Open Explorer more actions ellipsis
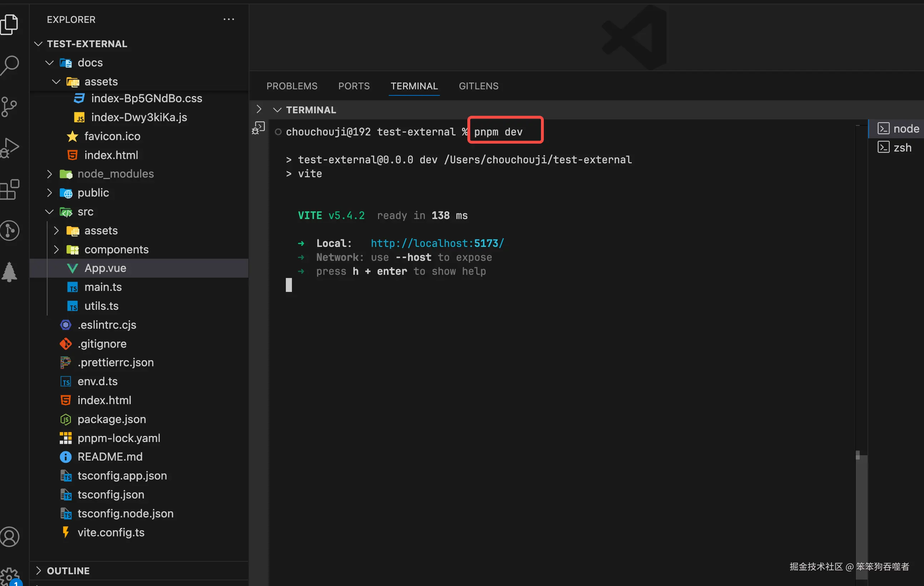Image resolution: width=924 pixels, height=586 pixels. (229, 19)
